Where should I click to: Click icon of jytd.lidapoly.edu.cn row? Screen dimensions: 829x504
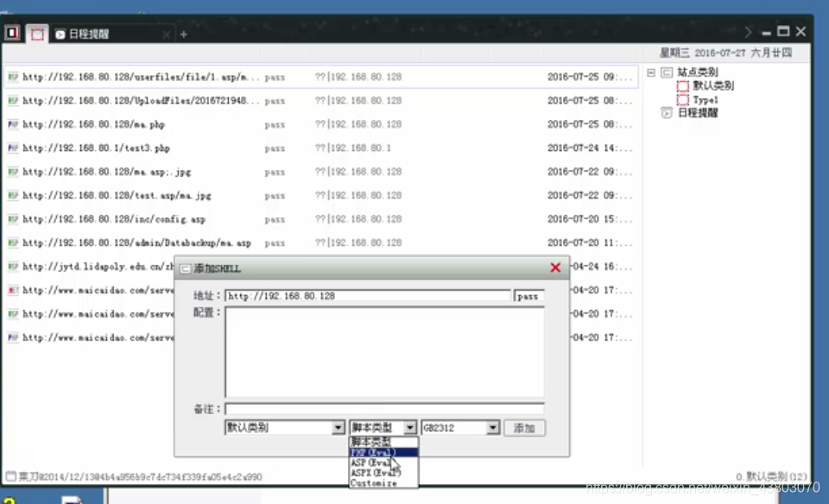(x=13, y=267)
